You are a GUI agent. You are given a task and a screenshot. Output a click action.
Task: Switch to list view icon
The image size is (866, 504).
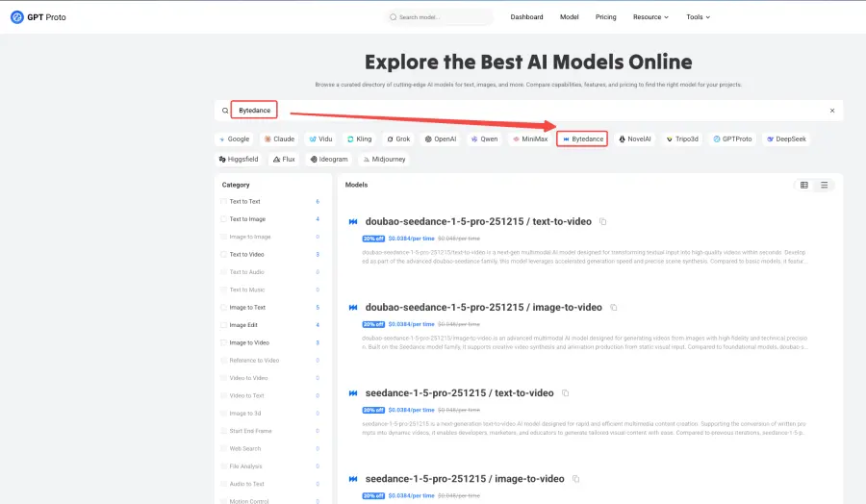824,185
